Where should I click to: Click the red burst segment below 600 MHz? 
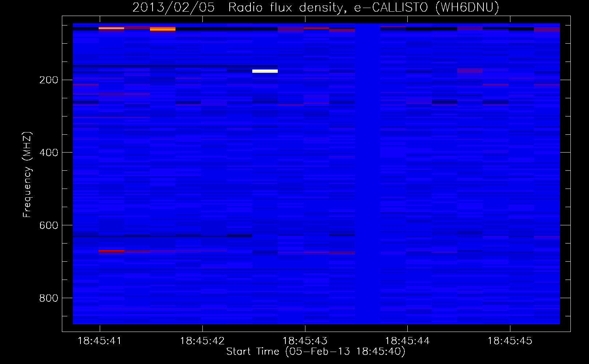click(x=111, y=251)
